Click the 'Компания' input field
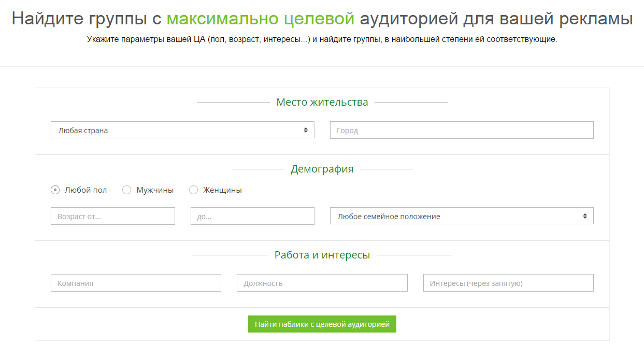The image size is (644, 360). (136, 283)
